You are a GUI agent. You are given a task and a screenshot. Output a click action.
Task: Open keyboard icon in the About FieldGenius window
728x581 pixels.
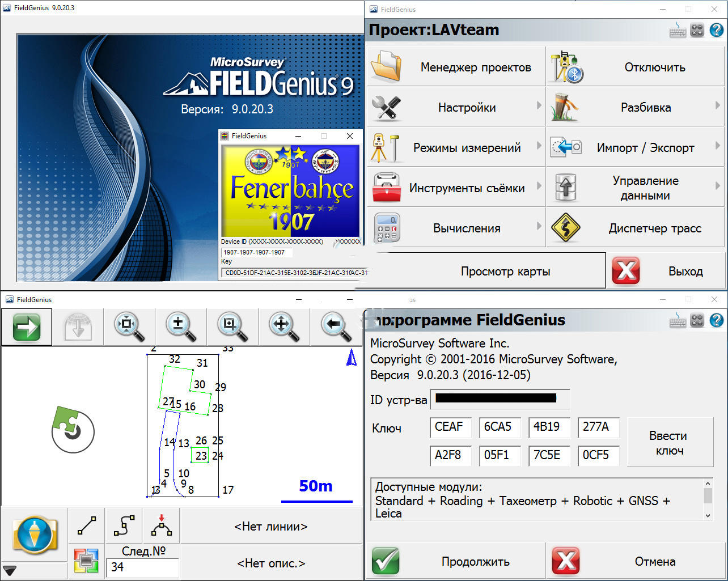[x=678, y=320]
